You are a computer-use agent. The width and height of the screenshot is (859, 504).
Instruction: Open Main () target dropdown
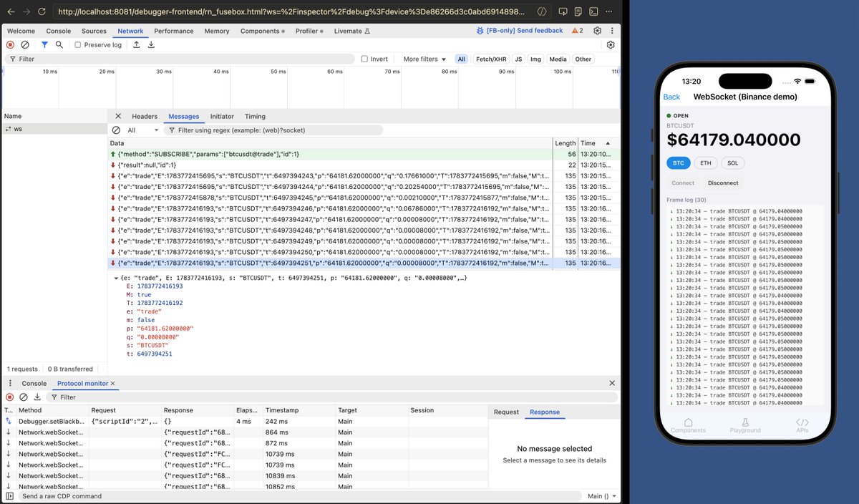pyautogui.click(x=601, y=496)
